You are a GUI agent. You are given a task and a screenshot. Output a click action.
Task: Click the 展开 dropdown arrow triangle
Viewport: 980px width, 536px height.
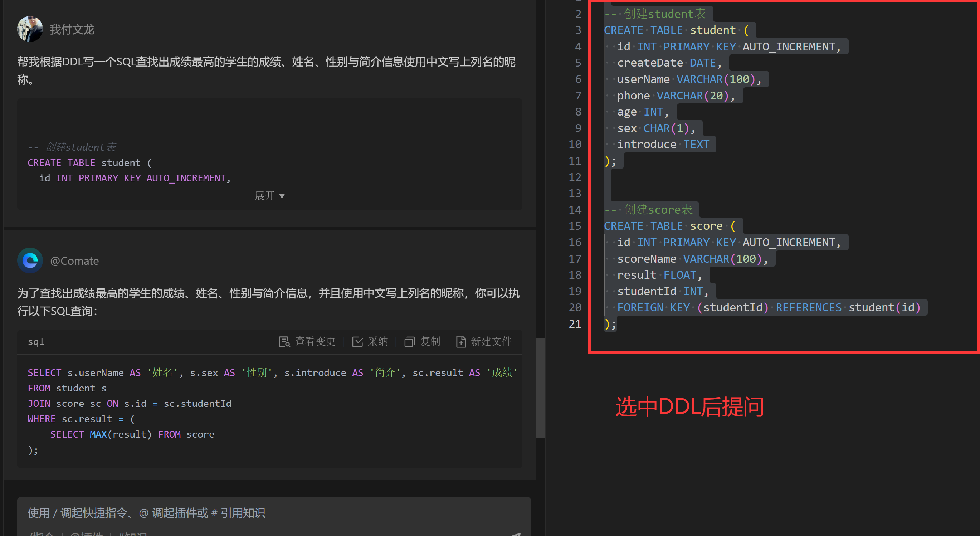[x=282, y=196]
